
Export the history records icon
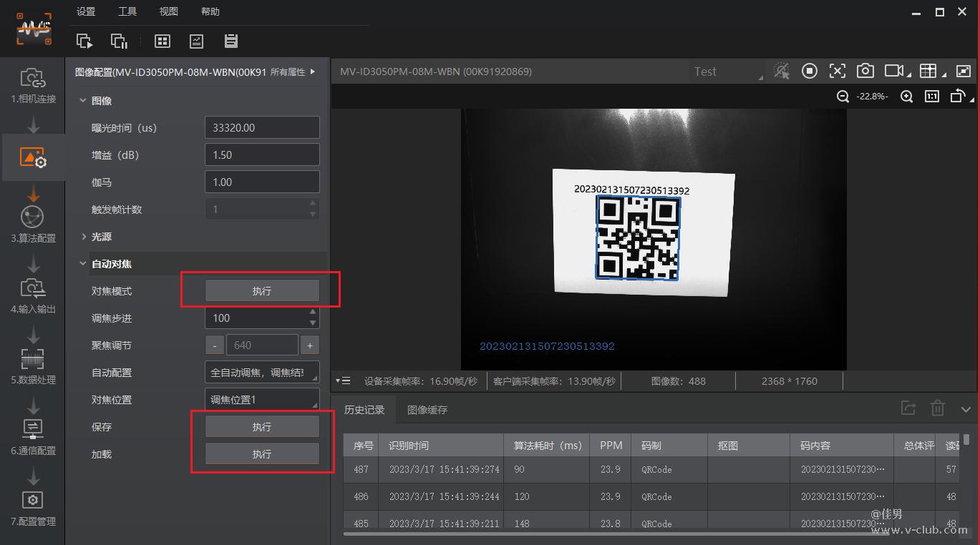click(908, 408)
